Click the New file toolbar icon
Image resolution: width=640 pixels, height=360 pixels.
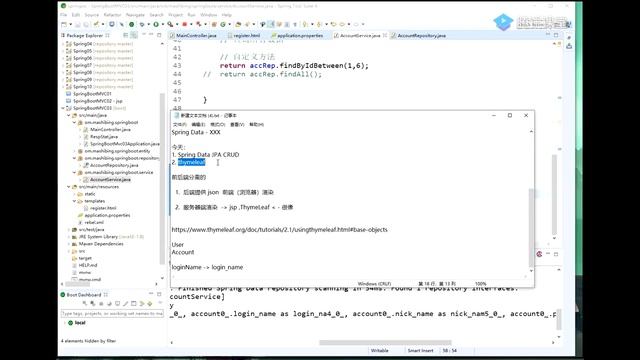pyautogui.click(x=64, y=24)
